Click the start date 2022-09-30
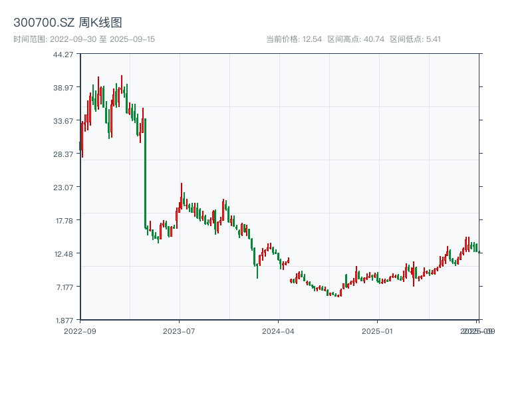 point(74,39)
